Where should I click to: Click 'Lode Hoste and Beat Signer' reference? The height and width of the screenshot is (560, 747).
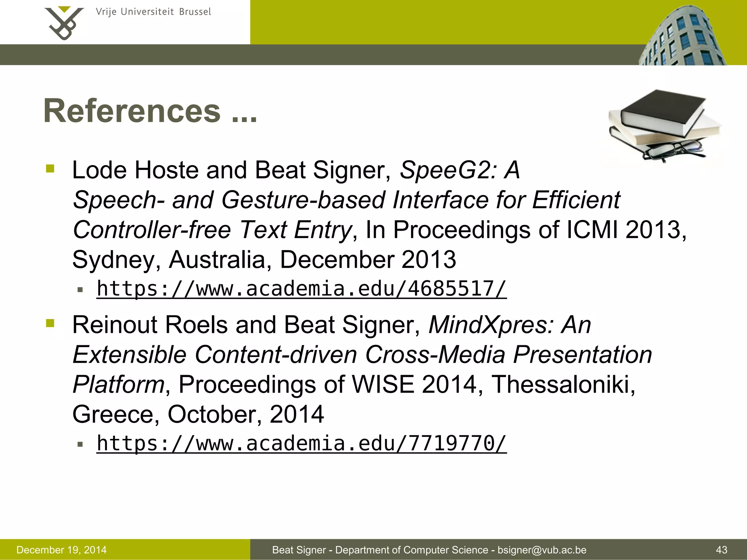point(228,170)
